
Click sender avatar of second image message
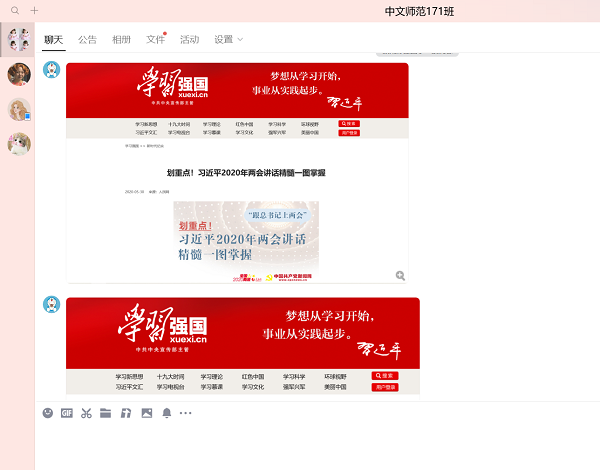[x=51, y=304]
